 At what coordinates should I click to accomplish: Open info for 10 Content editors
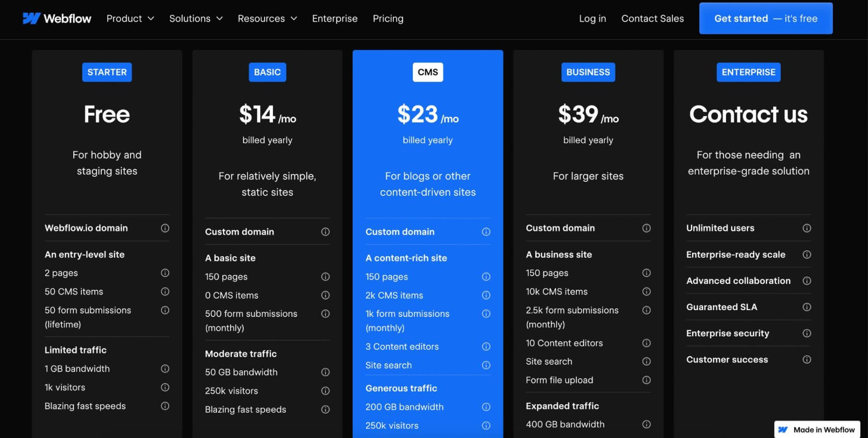click(x=646, y=343)
